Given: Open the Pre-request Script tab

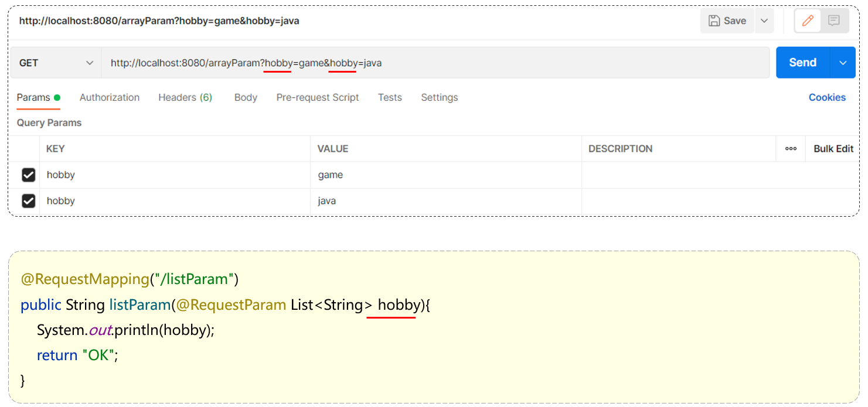Looking at the screenshot, I should (318, 98).
